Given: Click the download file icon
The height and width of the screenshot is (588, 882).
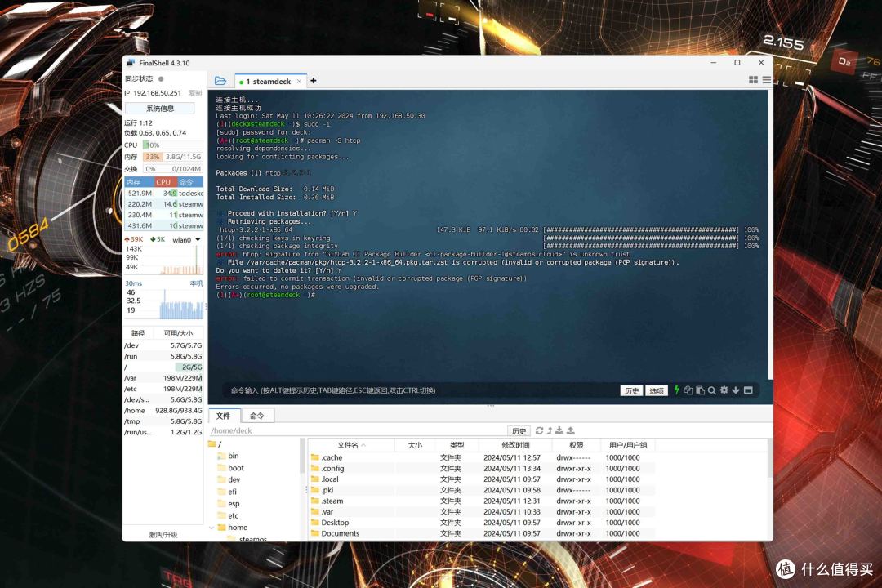Looking at the screenshot, I should (559, 430).
